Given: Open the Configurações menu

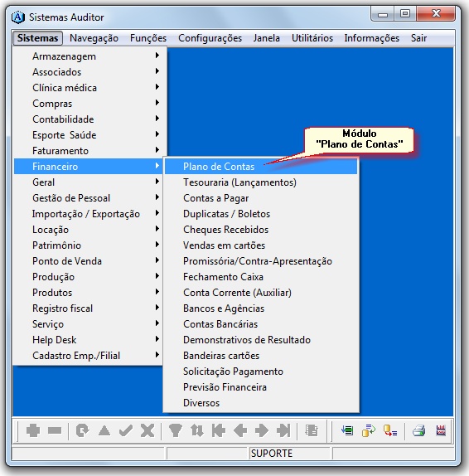Looking at the screenshot, I should pos(210,38).
